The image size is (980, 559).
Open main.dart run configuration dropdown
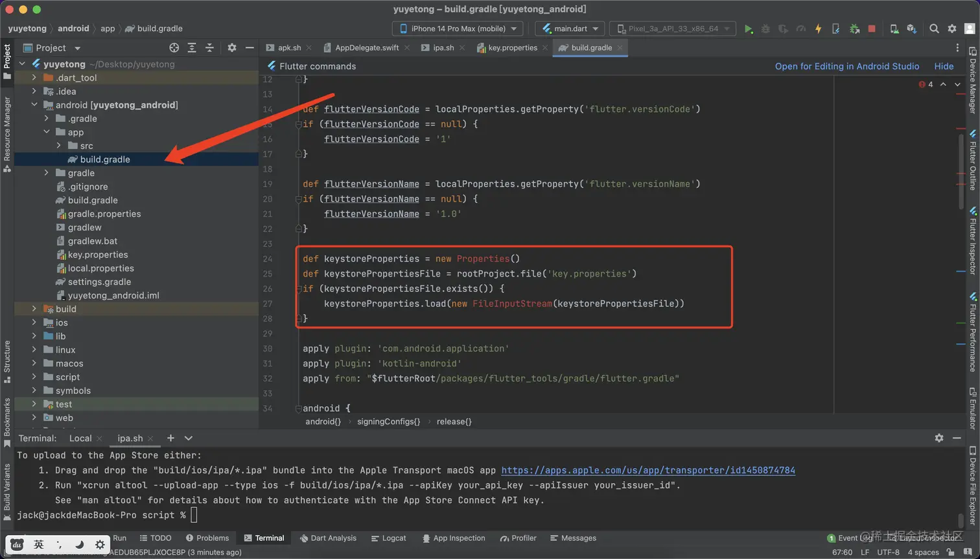click(x=570, y=29)
